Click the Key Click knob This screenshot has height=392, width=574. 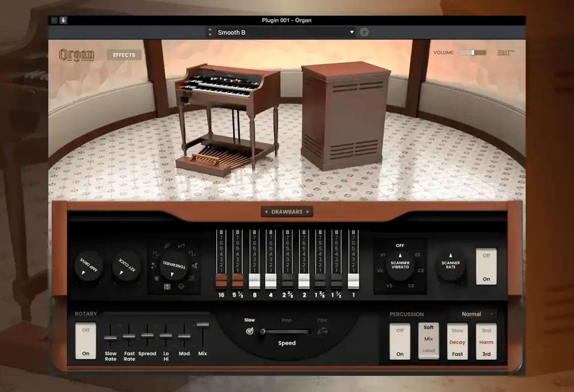[126, 267]
